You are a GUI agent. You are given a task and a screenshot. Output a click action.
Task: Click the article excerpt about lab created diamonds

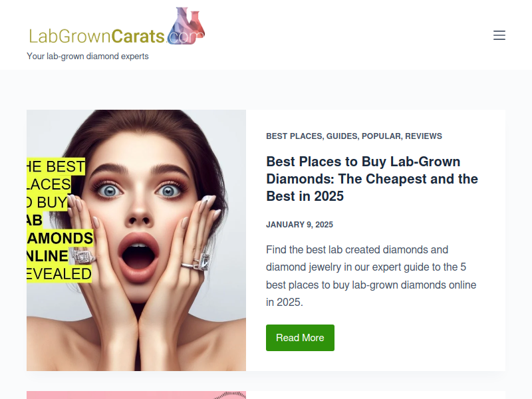(x=371, y=276)
